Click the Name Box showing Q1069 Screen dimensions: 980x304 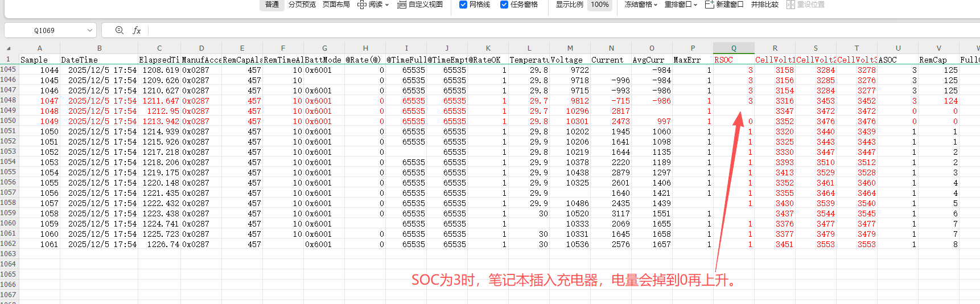pos(44,30)
